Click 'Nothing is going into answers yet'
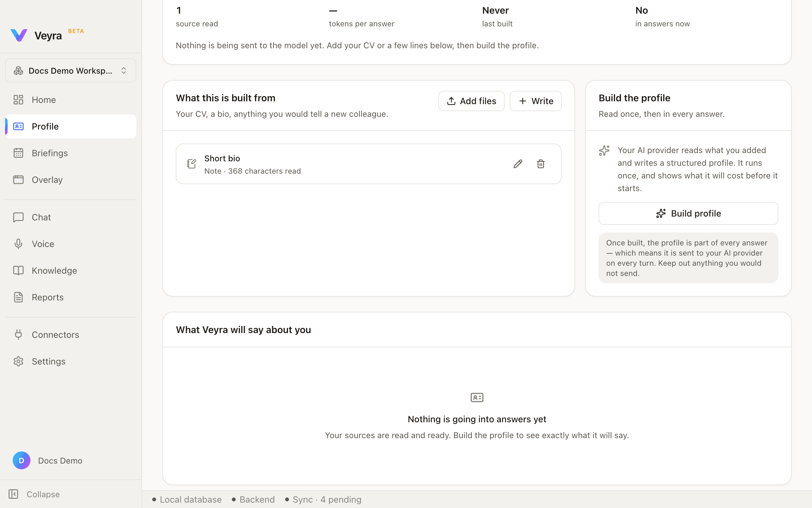Viewport: 812px width, 508px height. 477,419
